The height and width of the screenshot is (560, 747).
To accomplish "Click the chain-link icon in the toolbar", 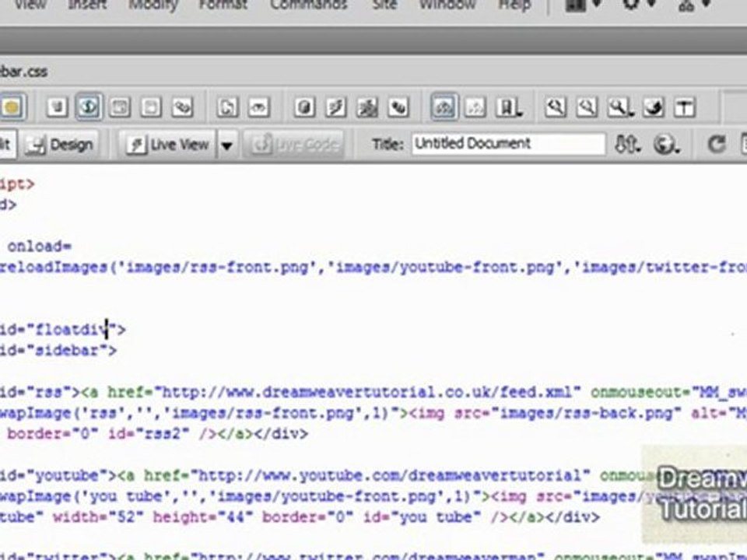I will point(182,107).
